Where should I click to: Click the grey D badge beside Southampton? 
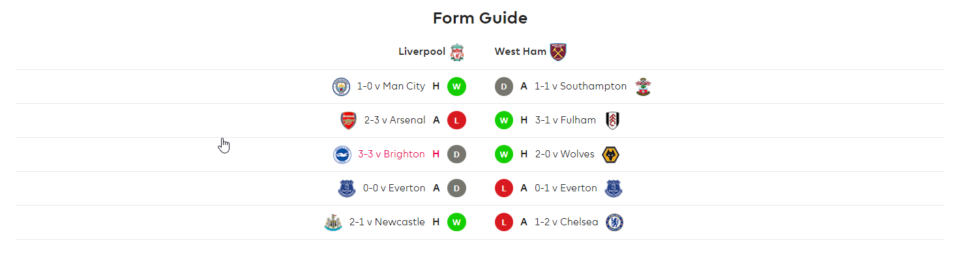pos(504,86)
